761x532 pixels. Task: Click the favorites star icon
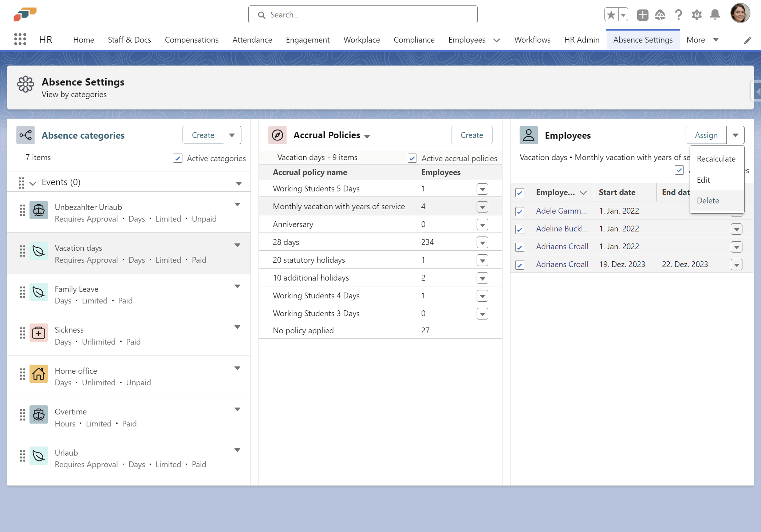611,15
